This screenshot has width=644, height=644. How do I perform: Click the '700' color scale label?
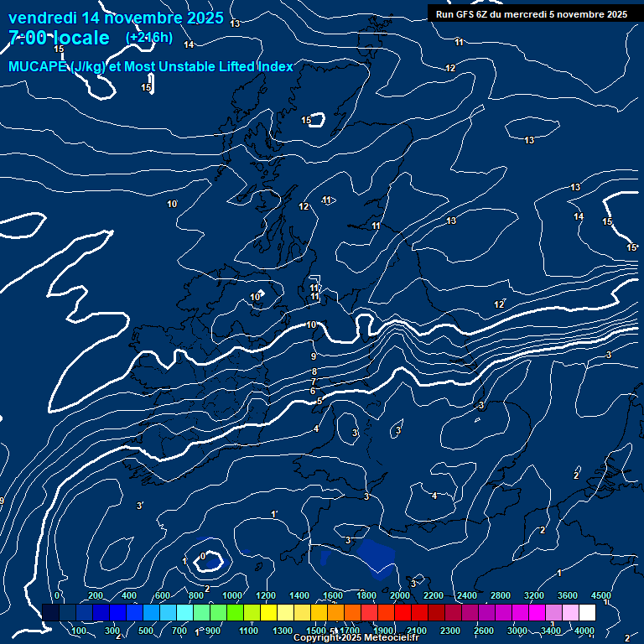click(179, 631)
